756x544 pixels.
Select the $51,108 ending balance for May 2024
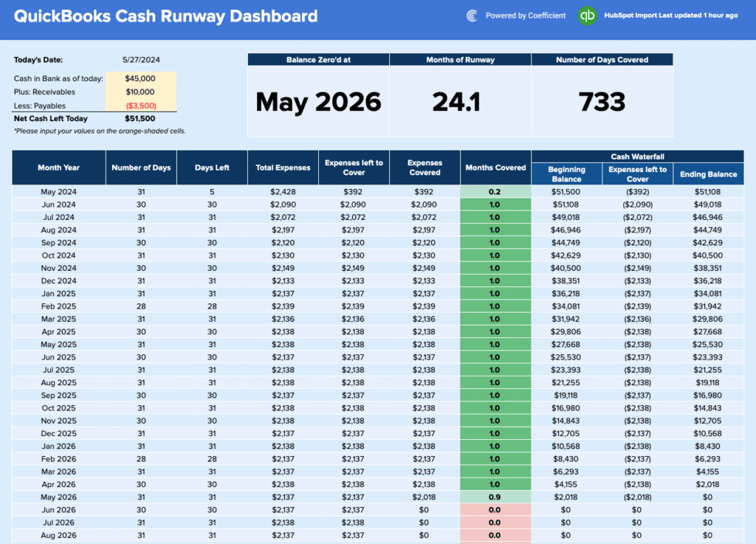[x=707, y=192]
